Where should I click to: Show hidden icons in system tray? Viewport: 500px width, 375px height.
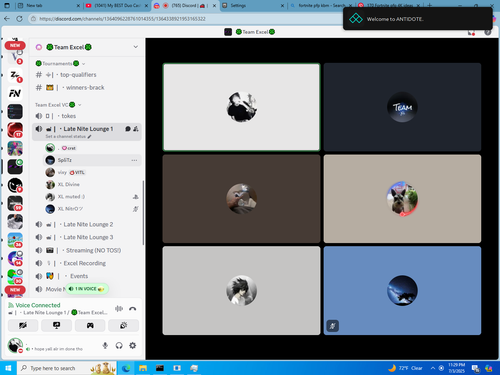(433, 368)
